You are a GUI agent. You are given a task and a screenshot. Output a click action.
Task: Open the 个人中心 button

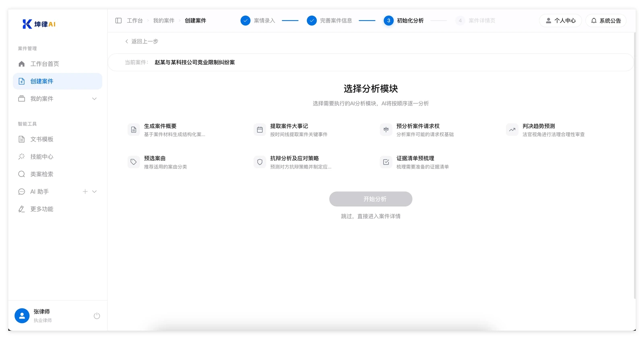(x=560, y=21)
